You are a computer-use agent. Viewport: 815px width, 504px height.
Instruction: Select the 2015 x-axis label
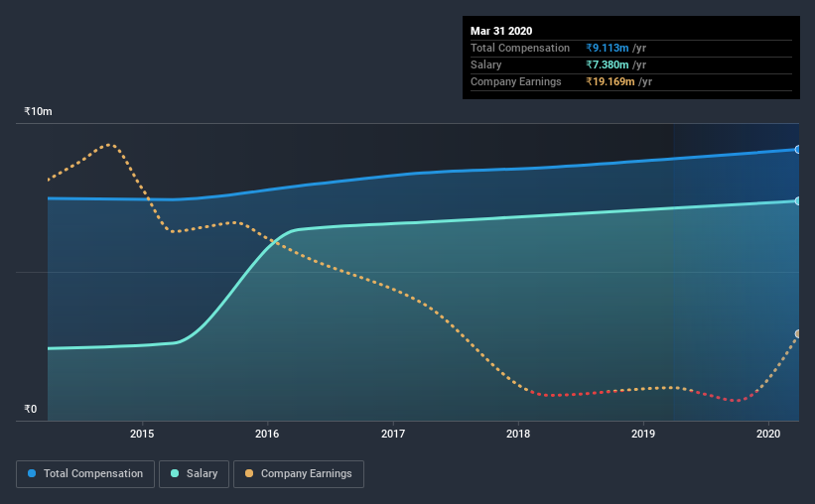[142, 434]
